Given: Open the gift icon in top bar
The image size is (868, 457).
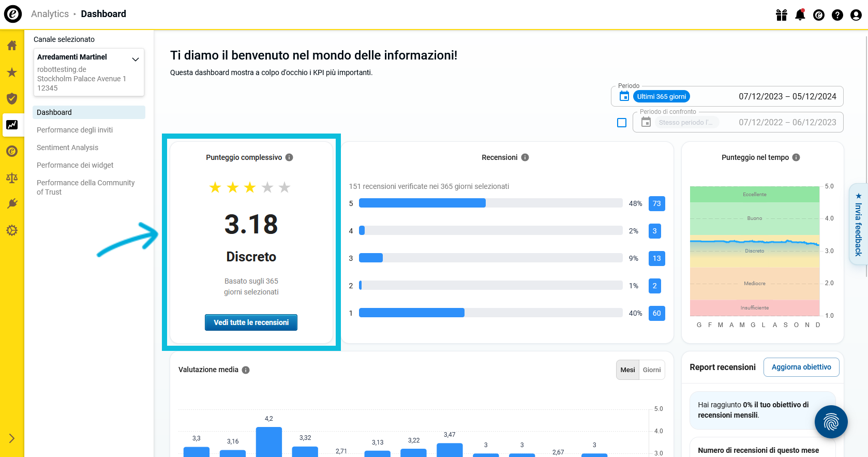Looking at the screenshot, I should click(782, 15).
